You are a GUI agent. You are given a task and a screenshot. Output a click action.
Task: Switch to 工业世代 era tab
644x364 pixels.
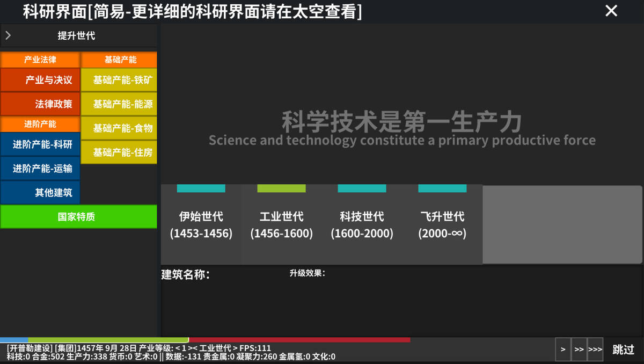(282, 224)
